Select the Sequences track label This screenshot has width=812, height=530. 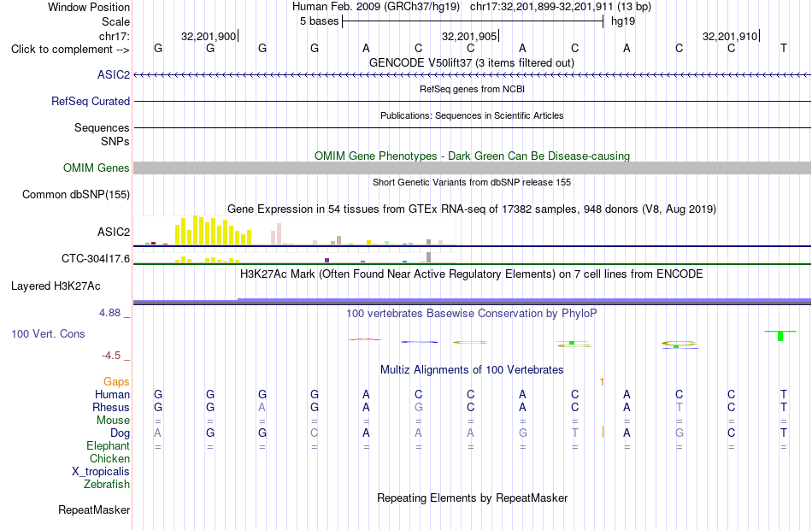click(102, 127)
